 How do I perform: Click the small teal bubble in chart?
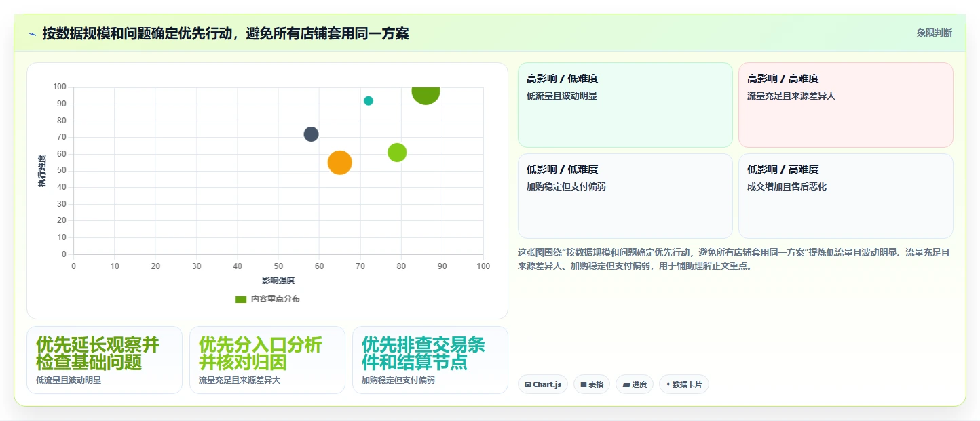click(x=369, y=101)
